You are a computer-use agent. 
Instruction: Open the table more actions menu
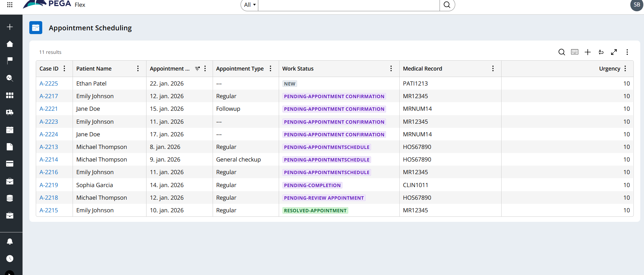click(627, 52)
